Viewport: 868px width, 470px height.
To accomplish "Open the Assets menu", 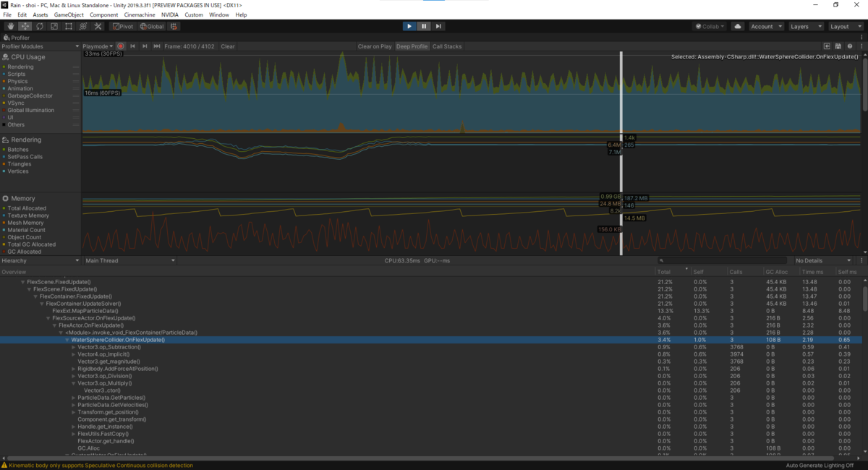I will 41,14.
